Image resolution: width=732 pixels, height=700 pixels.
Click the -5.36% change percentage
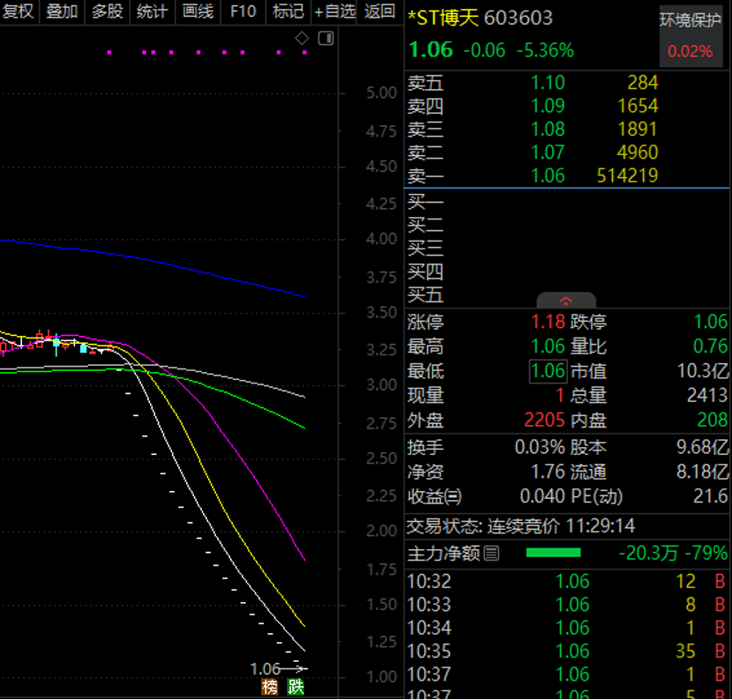(x=545, y=50)
